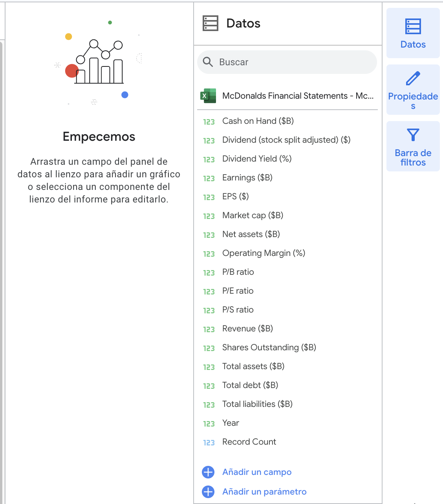Select the Dividend Yield (%) field
The image size is (443, 504).
[257, 159]
